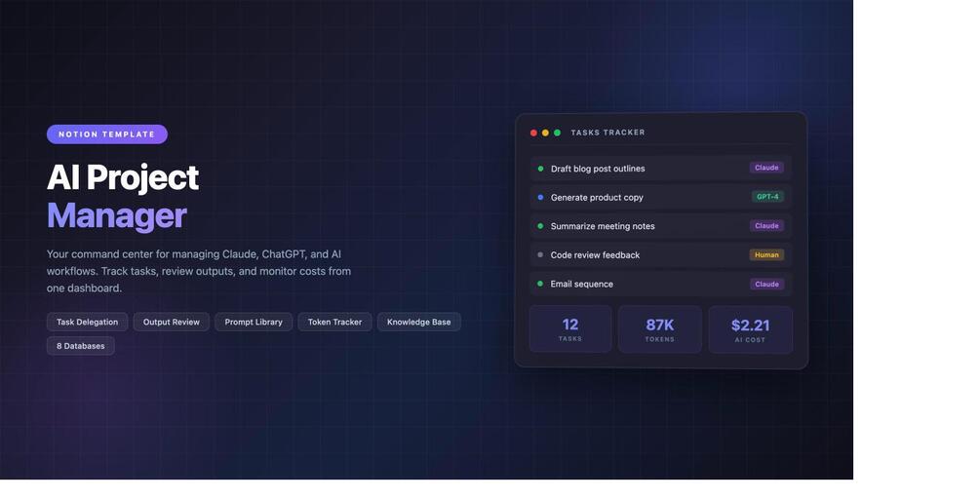Click the red close dot in Tasks Tracker
The height and width of the screenshot is (499, 980).
tap(533, 133)
